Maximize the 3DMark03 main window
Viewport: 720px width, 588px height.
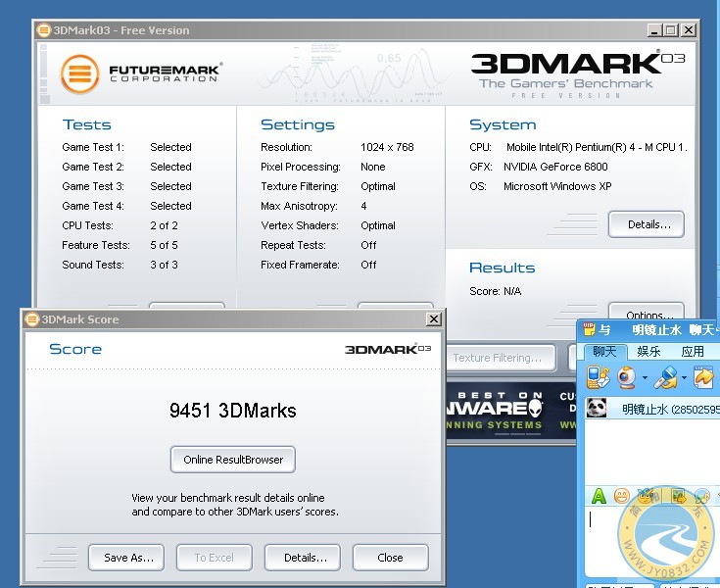pyautogui.click(x=671, y=30)
